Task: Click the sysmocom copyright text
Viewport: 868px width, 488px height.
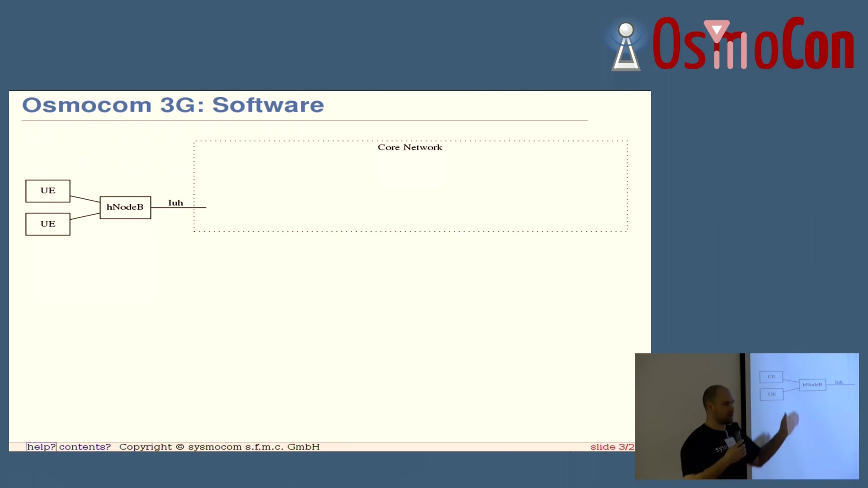Action: (x=219, y=447)
